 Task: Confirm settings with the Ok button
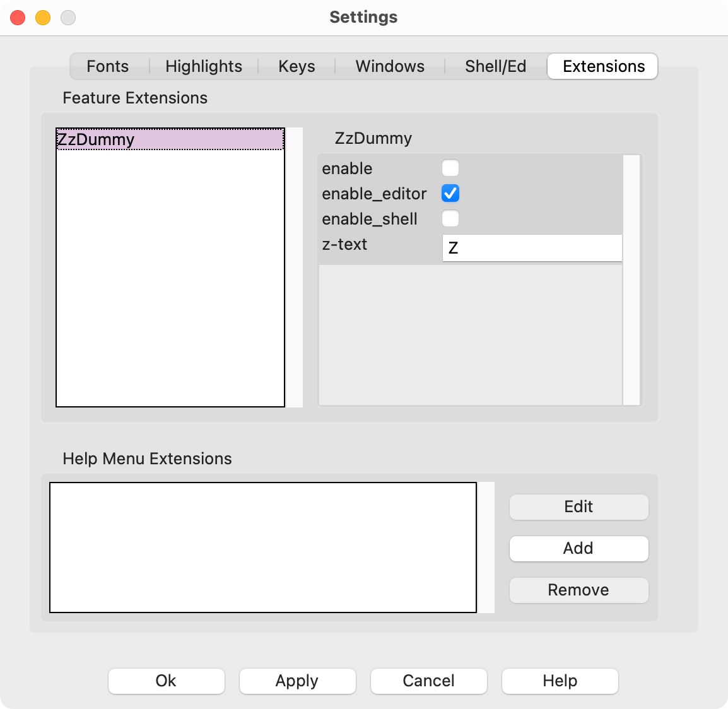pos(166,681)
